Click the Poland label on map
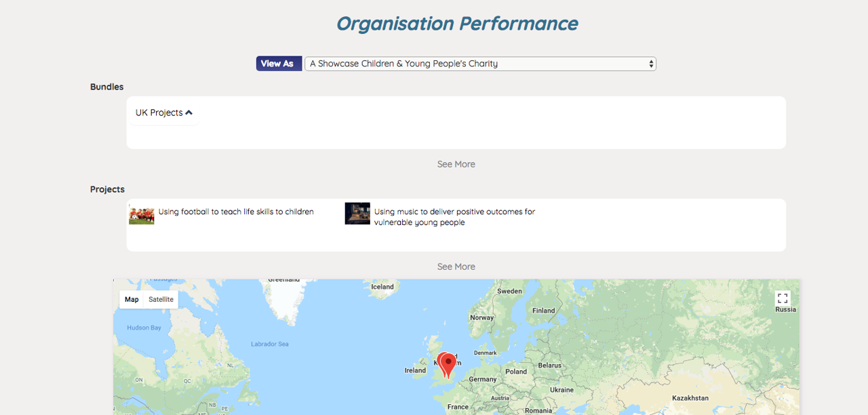Image resolution: width=868 pixels, height=415 pixels. click(x=516, y=372)
